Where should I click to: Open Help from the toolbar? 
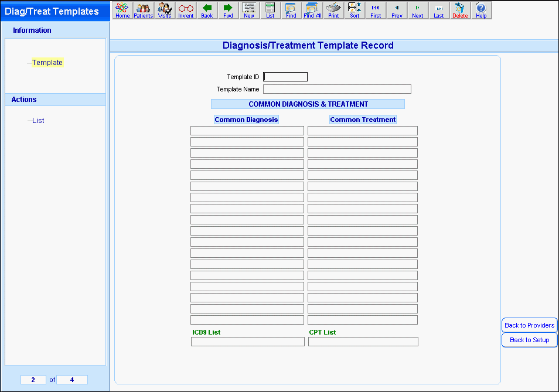(x=481, y=10)
